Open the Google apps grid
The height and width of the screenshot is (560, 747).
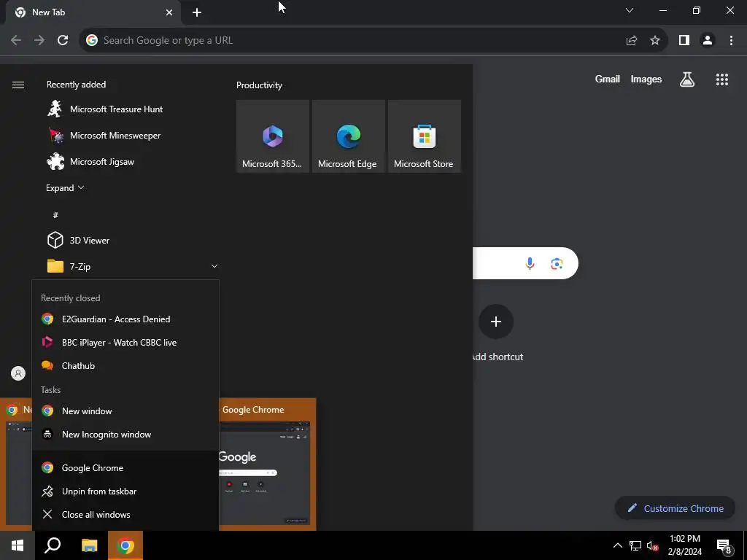click(722, 79)
